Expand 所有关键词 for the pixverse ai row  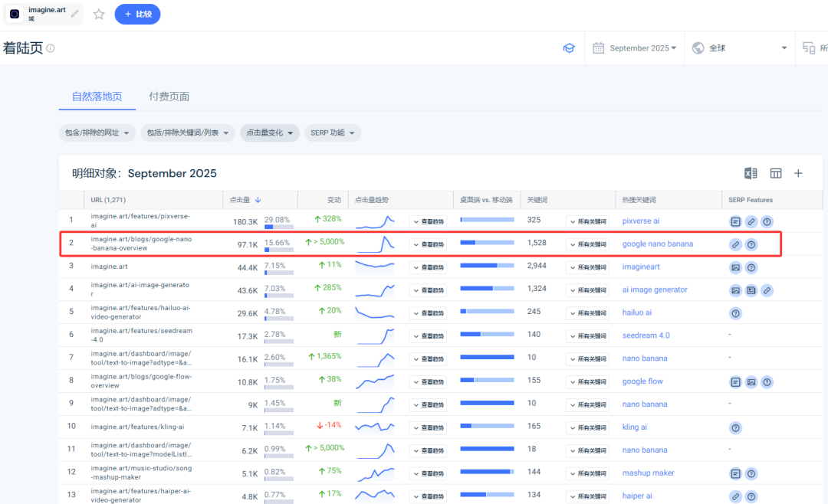click(588, 221)
